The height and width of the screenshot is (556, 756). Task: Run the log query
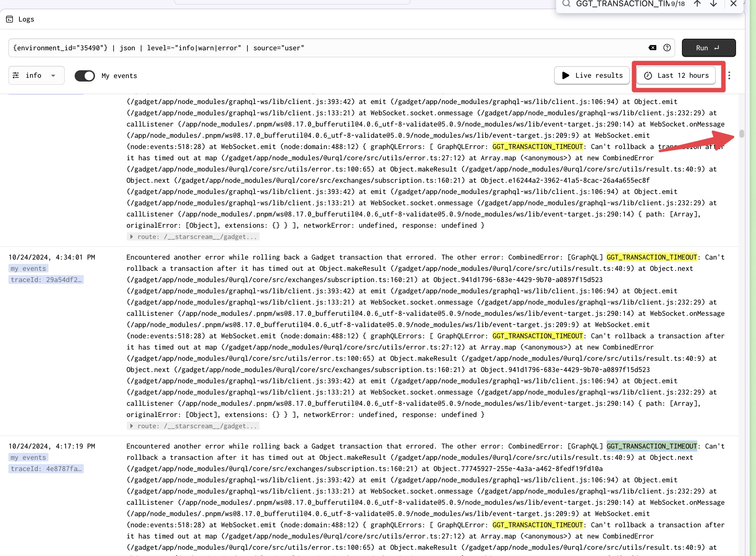[709, 48]
